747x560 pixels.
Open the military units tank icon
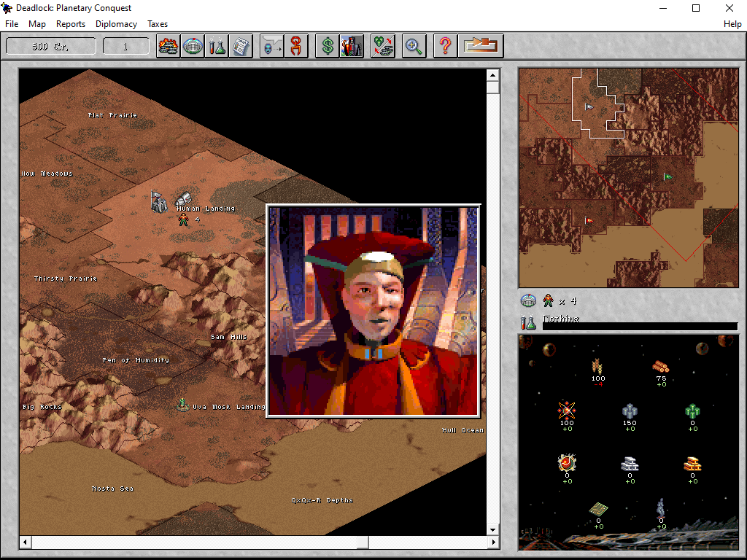(x=169, y=46)
